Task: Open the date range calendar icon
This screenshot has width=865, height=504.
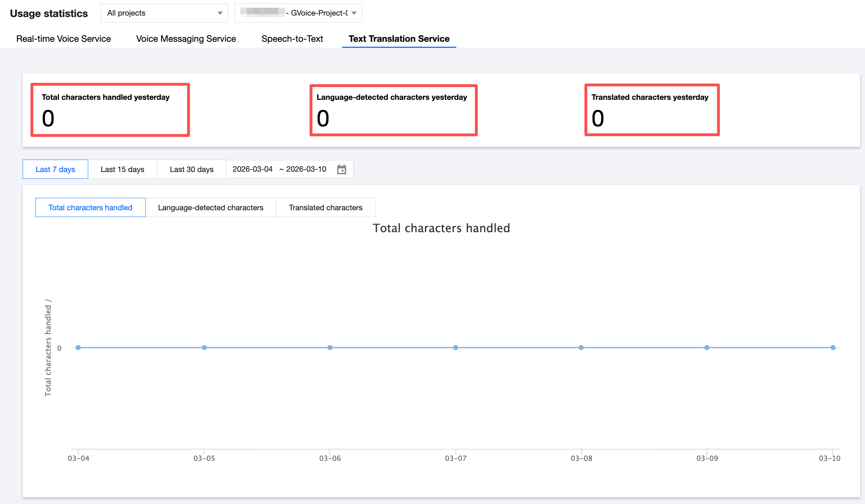Action: [x=341, y=169]
